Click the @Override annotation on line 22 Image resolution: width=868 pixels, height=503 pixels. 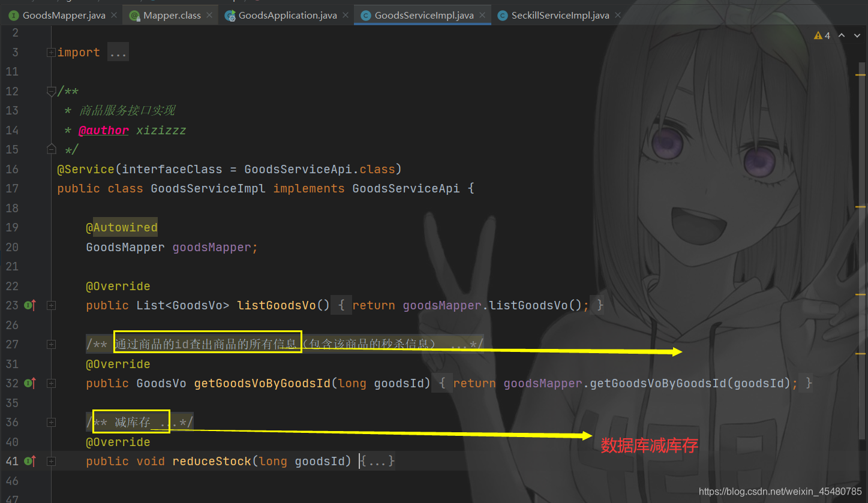(x=118, y=287)
